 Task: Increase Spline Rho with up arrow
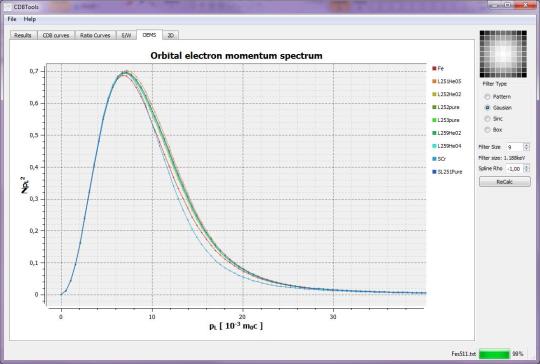point(526,167)
